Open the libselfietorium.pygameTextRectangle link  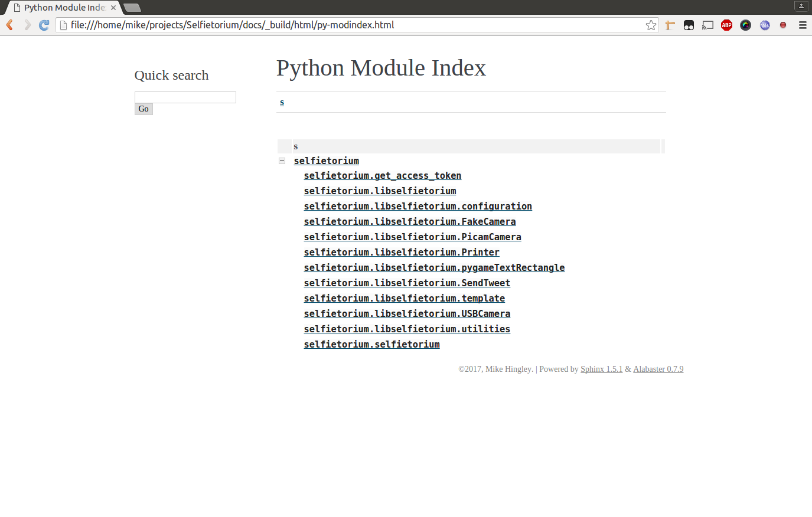[435, 268]
